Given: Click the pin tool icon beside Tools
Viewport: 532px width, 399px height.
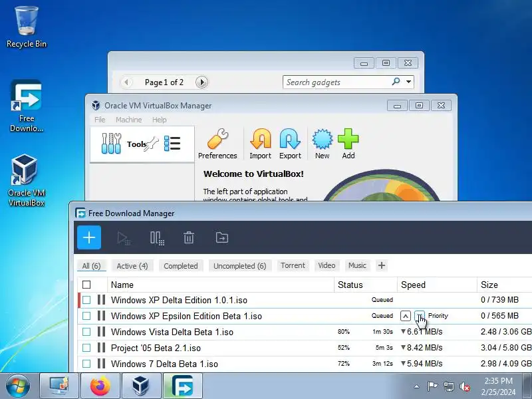Looking at the screenshot, I should point(152,144).
